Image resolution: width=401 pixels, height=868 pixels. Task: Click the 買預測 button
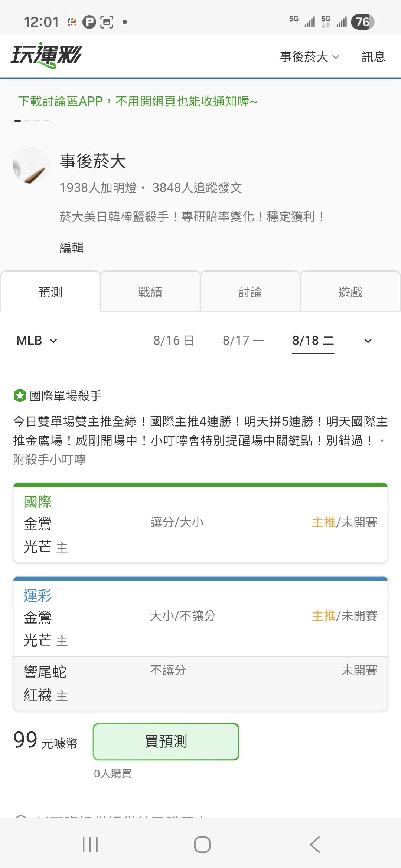[x=166, y=742]
